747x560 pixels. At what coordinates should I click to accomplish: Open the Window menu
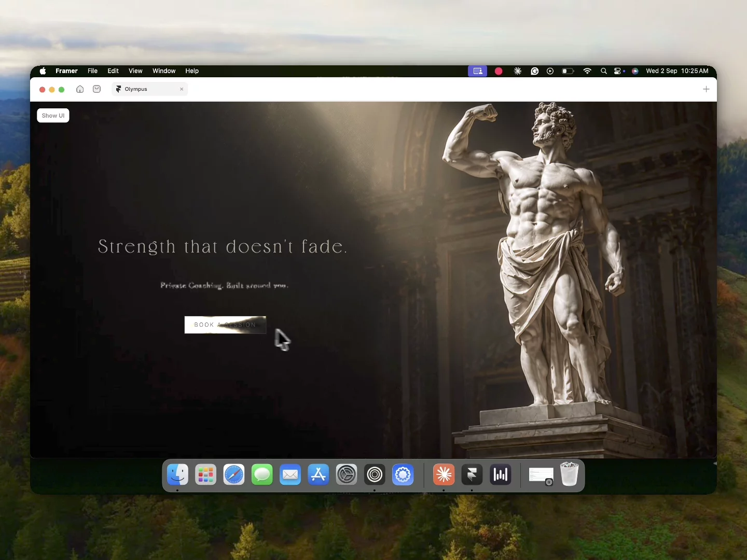coord(164,71)
